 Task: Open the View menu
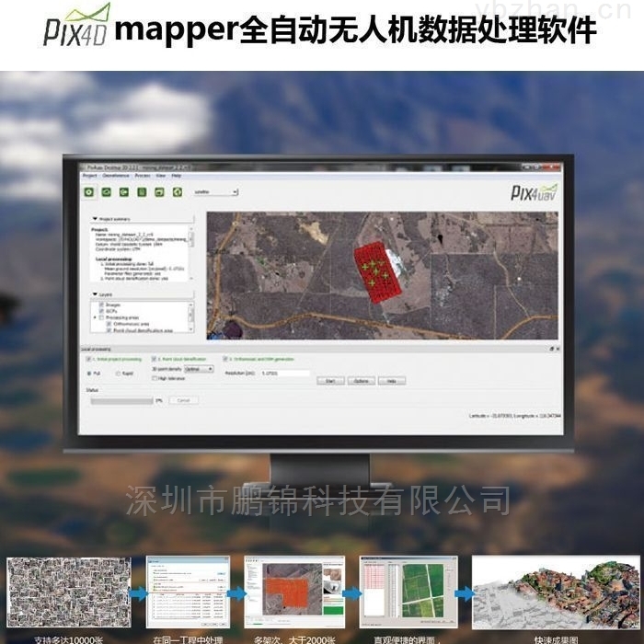161,176
